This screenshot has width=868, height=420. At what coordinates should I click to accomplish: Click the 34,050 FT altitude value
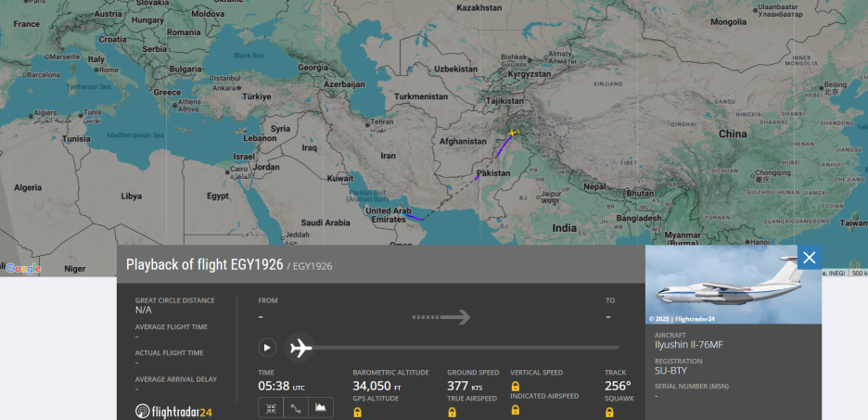coord(377,387)
